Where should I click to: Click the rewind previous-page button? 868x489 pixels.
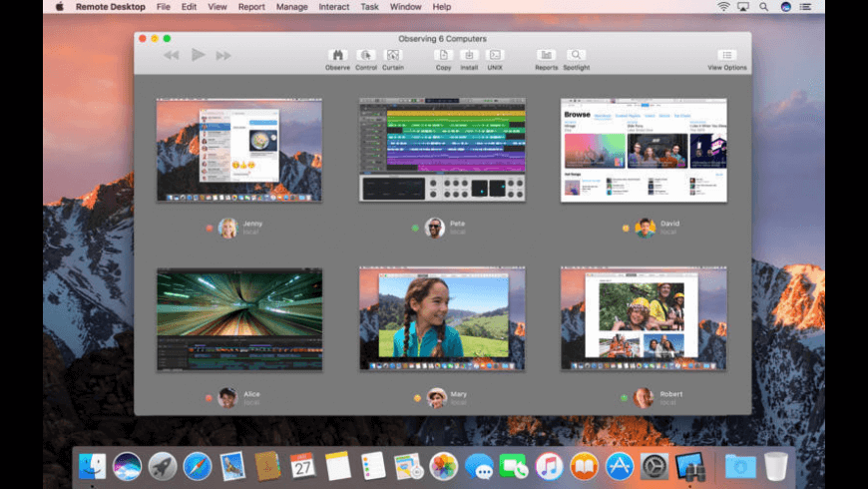(x=171, y=55)
